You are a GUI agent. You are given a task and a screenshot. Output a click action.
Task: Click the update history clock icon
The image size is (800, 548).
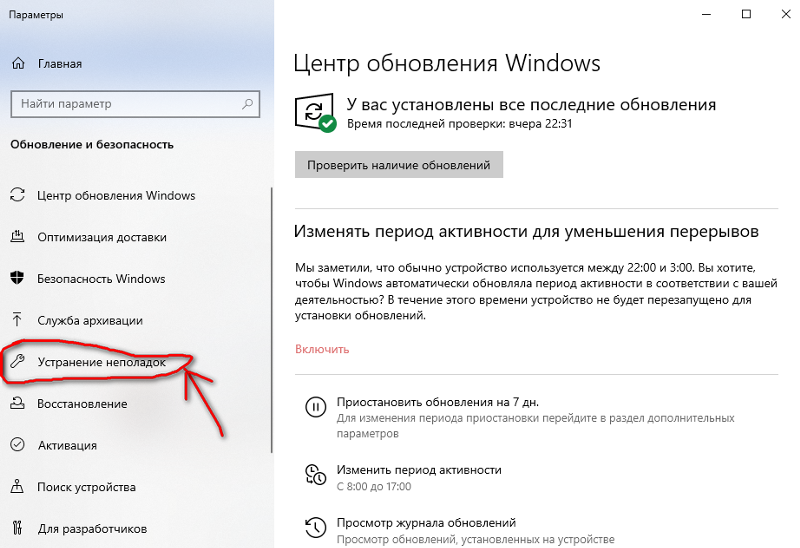(x=315, y=528)
